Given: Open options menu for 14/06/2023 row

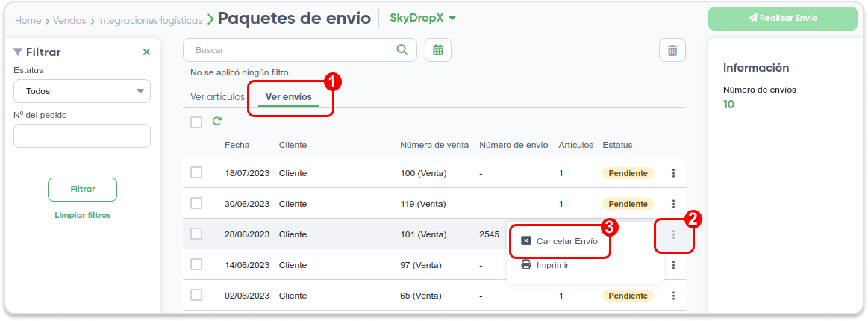Looking at the screenshot, I should pyautogui.click(x=674, y=265).
